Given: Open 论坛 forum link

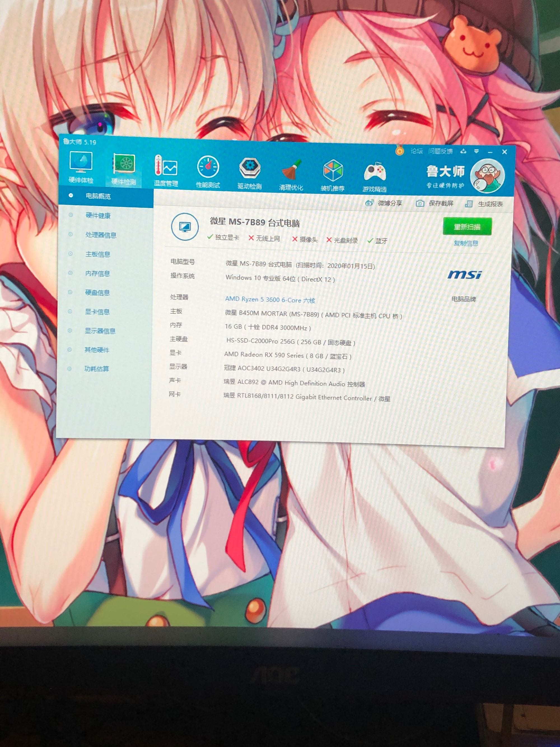Looking at the screenshot, I should pyautogui.click(x=417, y=151).
